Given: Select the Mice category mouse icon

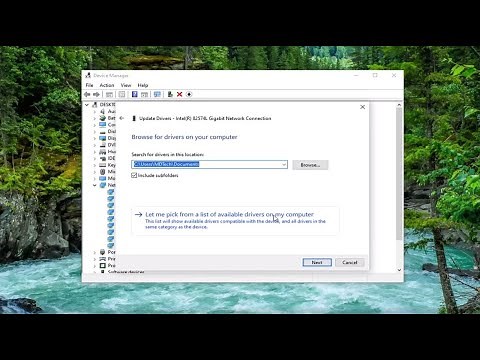Looking at the screenshot, I should 103,172.
